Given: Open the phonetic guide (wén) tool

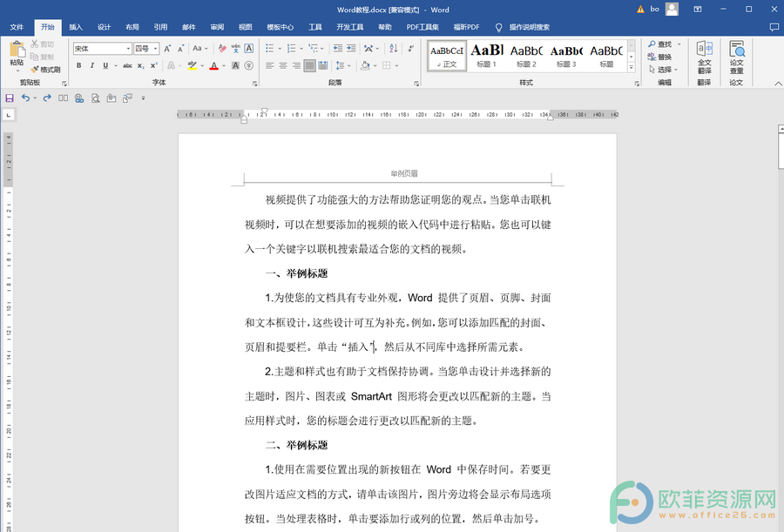Looking at the screenshot, I should click(x=235, y=49).
